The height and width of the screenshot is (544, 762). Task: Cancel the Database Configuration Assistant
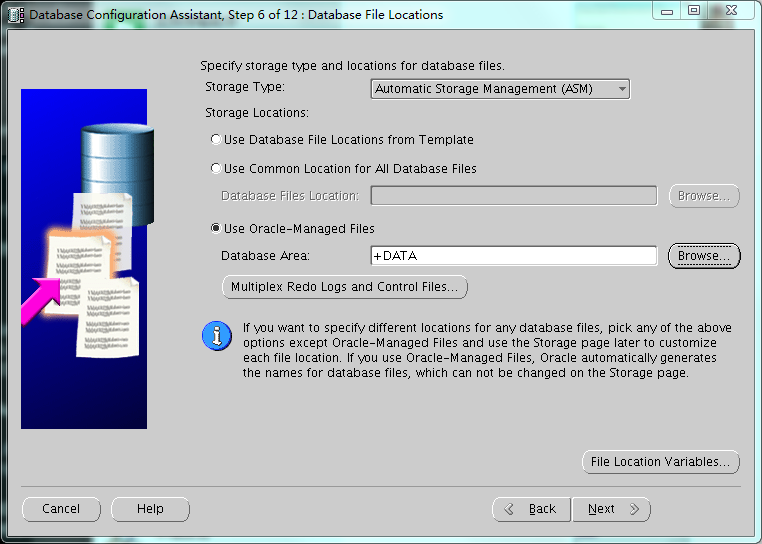[61, 509]
